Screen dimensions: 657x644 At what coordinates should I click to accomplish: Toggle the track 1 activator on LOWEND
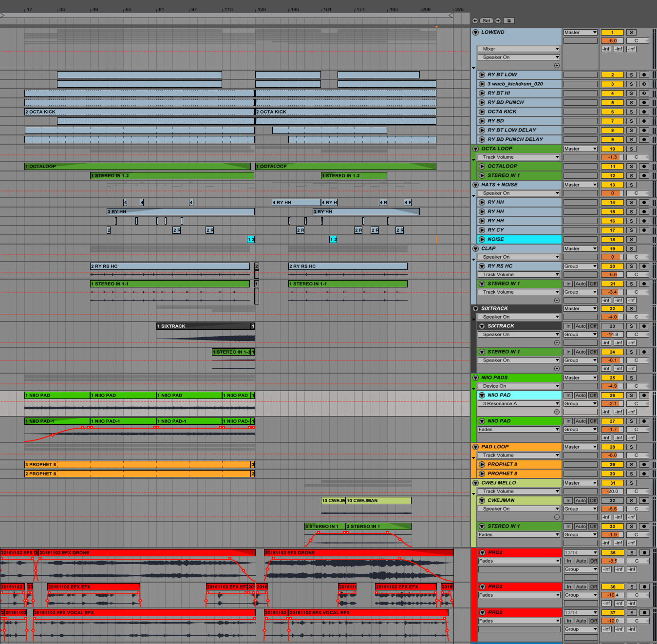tap(612, 33)
